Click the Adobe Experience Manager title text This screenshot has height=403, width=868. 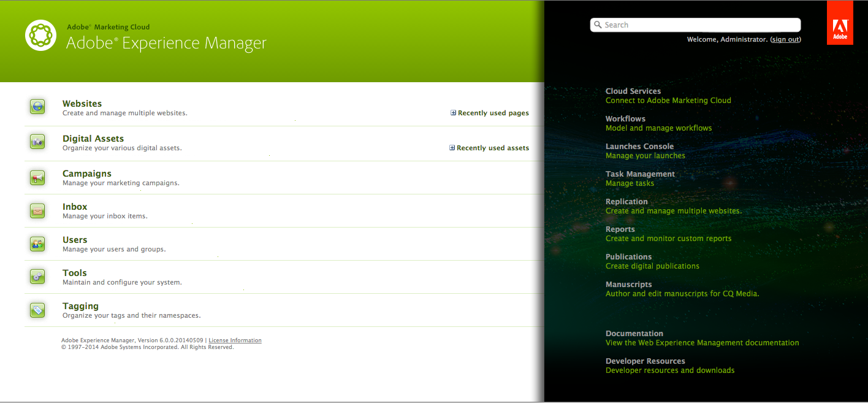[166, 44]
